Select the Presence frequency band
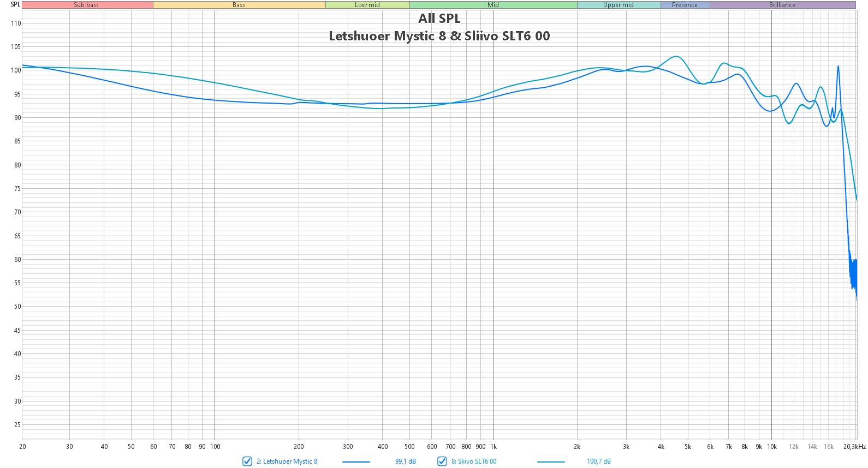The height and width of the screenshot is (468, 868). [x=685, y=5]
